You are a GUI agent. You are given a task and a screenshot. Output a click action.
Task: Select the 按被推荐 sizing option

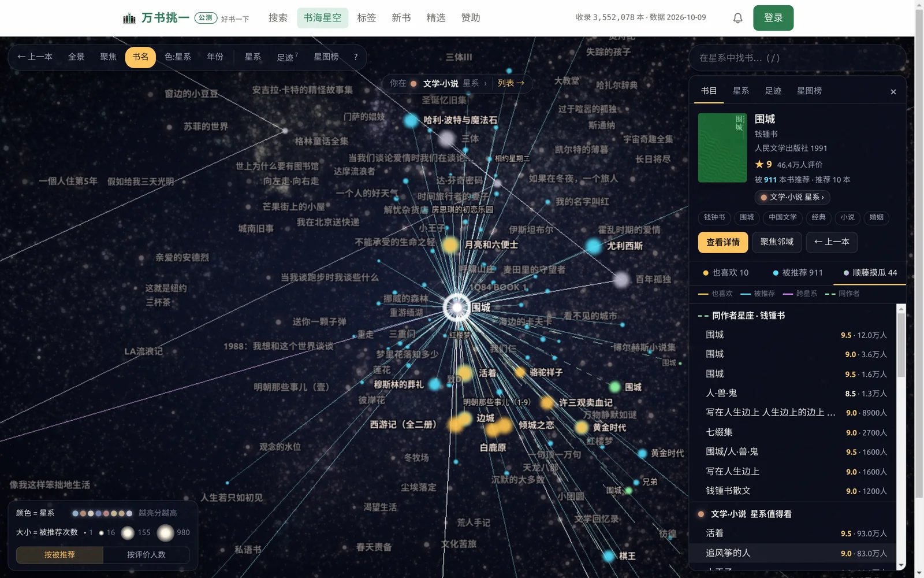(x=59, y=555)
